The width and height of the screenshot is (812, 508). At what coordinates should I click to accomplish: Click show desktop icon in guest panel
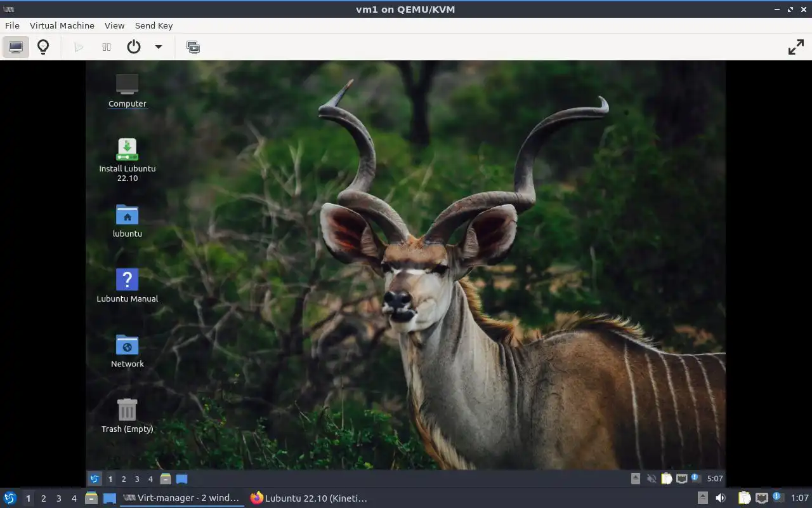coord(181,479)
